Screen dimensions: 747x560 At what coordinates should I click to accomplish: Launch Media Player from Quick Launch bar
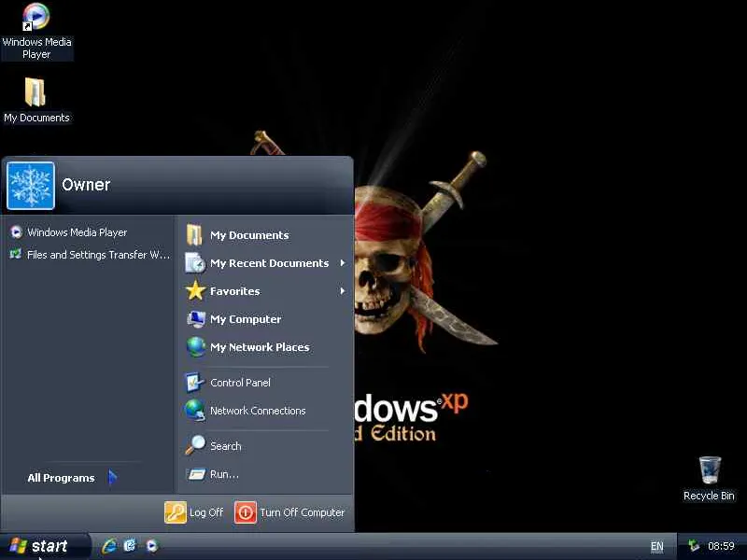pos(152,546)
